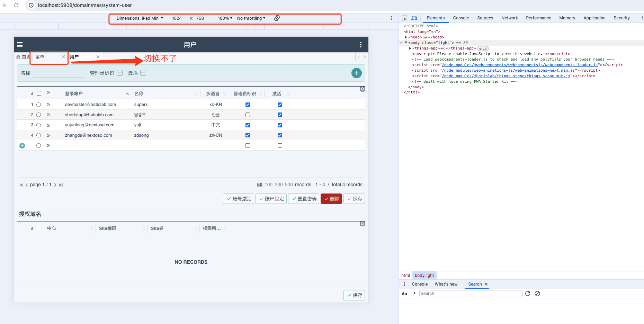Add a new row with the green plus icon
644x324 pixels.
22,146
